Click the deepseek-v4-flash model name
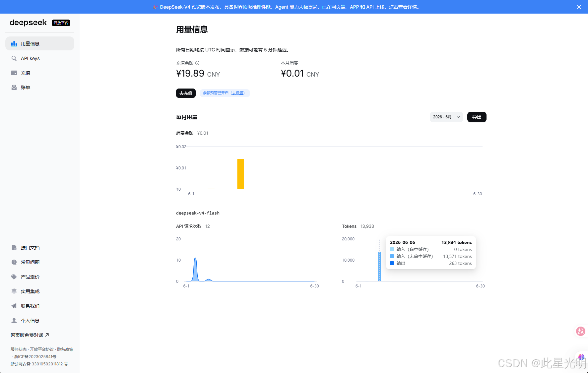The image size is (588, 373). [198, 213]
